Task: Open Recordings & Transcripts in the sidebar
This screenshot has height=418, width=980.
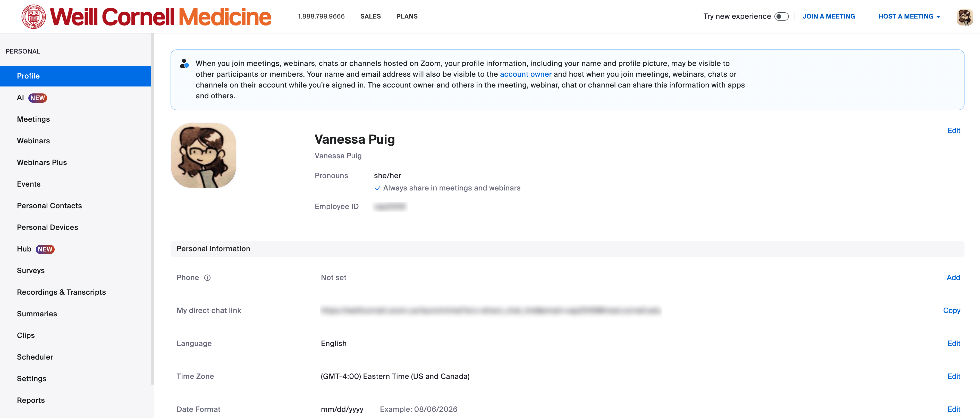Action: [x=61, y=292]
